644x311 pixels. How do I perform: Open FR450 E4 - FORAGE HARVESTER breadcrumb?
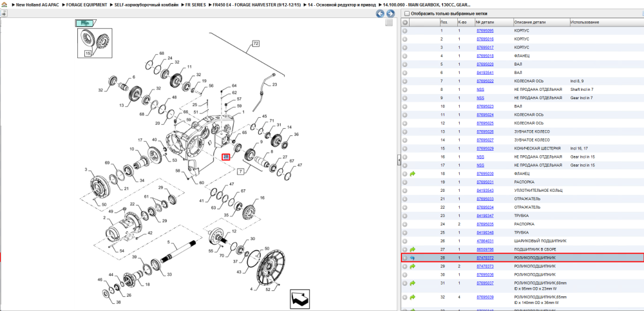click(257, 5)
